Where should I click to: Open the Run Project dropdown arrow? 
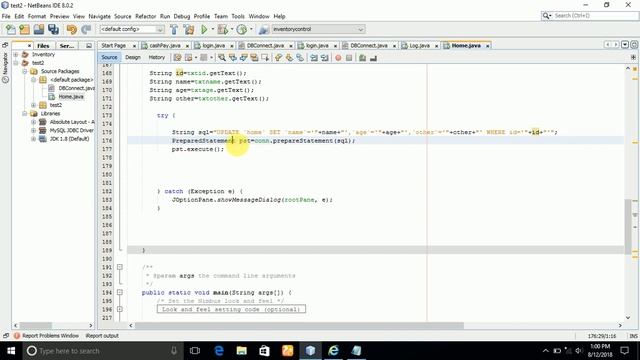(212, 29)
